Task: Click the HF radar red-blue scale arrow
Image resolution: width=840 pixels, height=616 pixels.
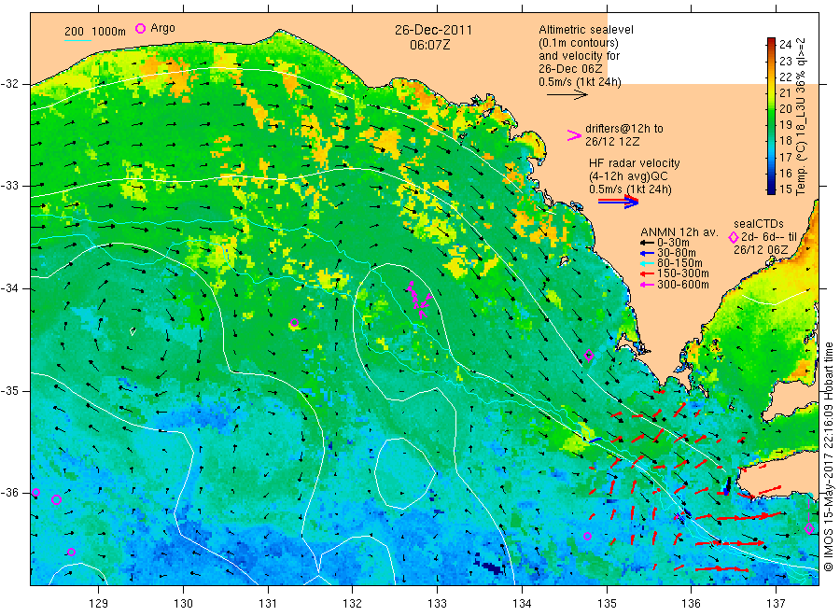Action: [618, 202]
